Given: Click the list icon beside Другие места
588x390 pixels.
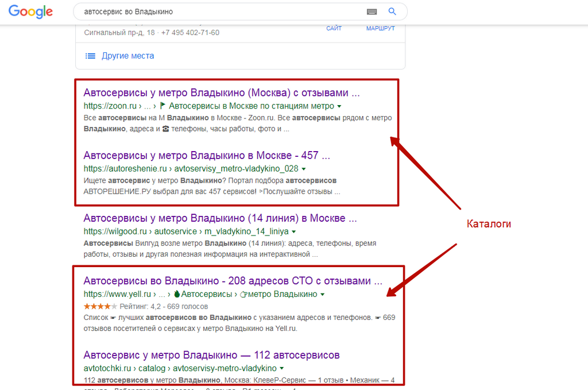Looking at the screenshot, I should 90,56.
